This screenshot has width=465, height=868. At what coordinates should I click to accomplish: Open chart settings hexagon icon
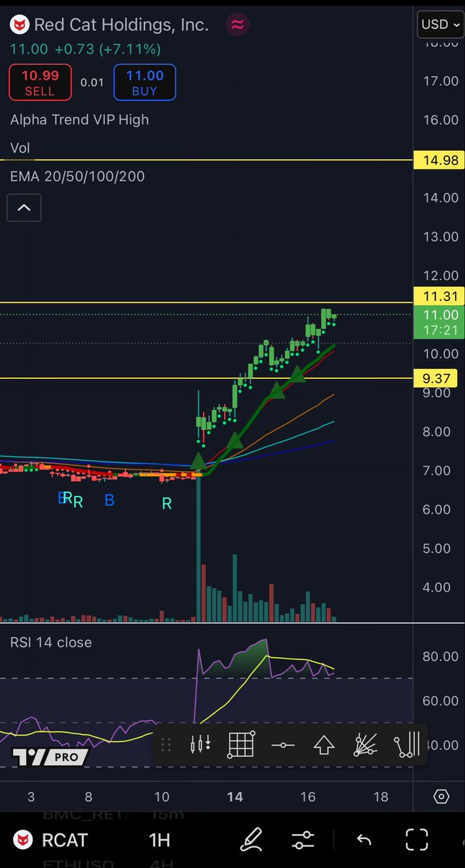coord(441,797)
